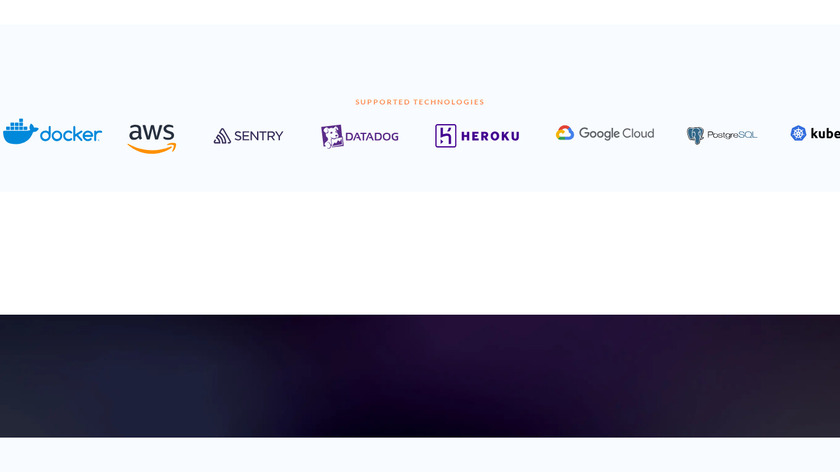
Task: Select the Google Cloud logo
Action: point(605,133)
